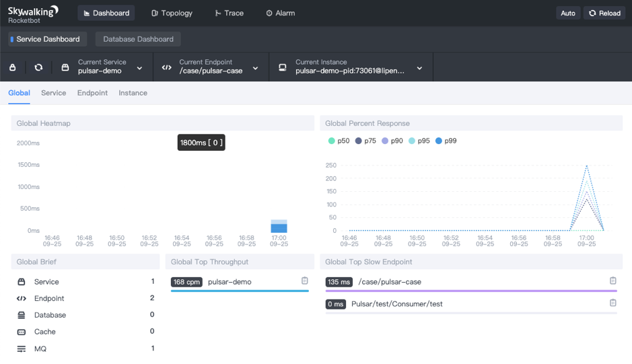This screenshot has height=364, width=632.
Task: Click the blue heatmap block at 17:00
Action: pos(279,227)
